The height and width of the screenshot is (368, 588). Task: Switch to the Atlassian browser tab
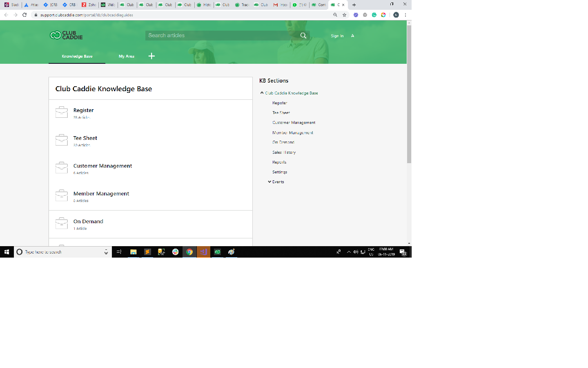click(x=31, y=5)
